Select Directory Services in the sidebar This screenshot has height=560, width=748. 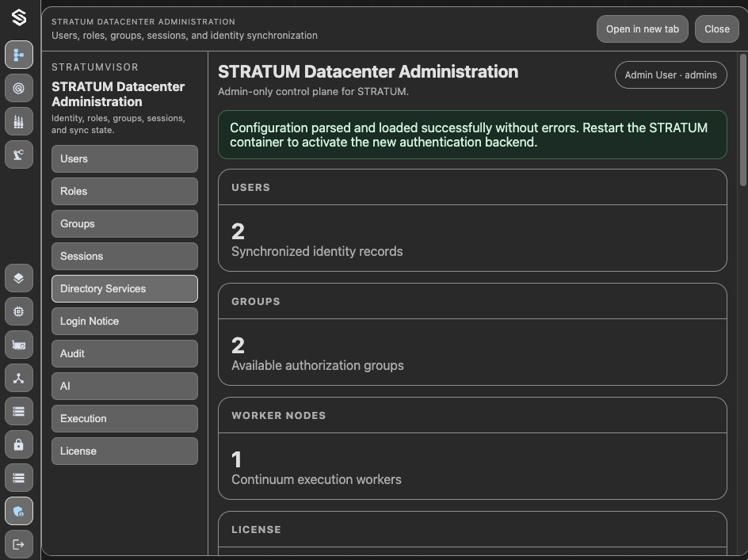pyautogui.click(x=124, y=288)
